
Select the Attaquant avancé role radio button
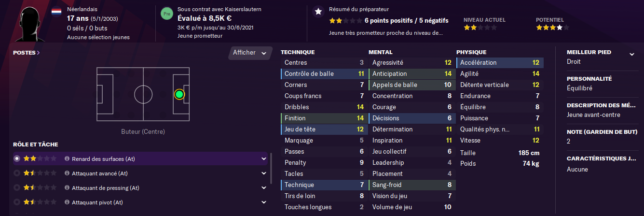coord(17,173)
